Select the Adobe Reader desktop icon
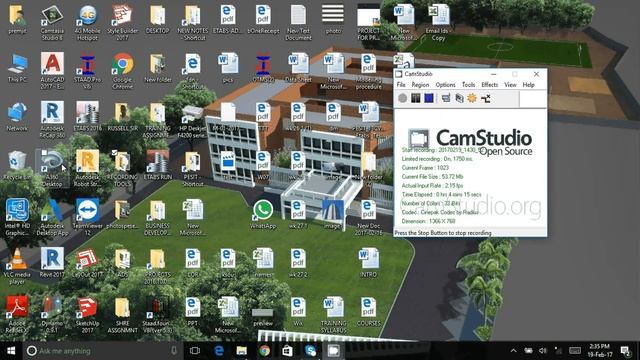 point(17,314)
